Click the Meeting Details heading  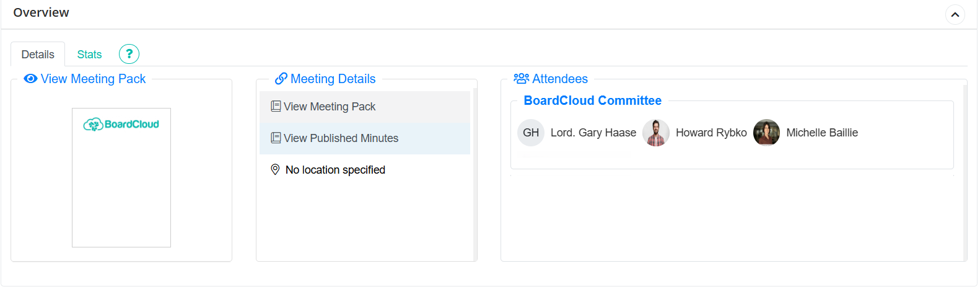pos(333,79)
